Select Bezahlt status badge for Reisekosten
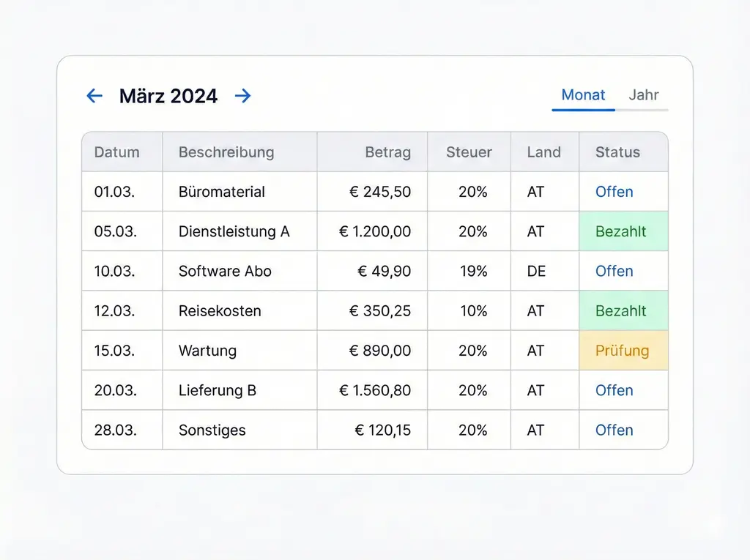Viewport: 750px width, 560px height. pyautogui.click(x=621, y=310)
